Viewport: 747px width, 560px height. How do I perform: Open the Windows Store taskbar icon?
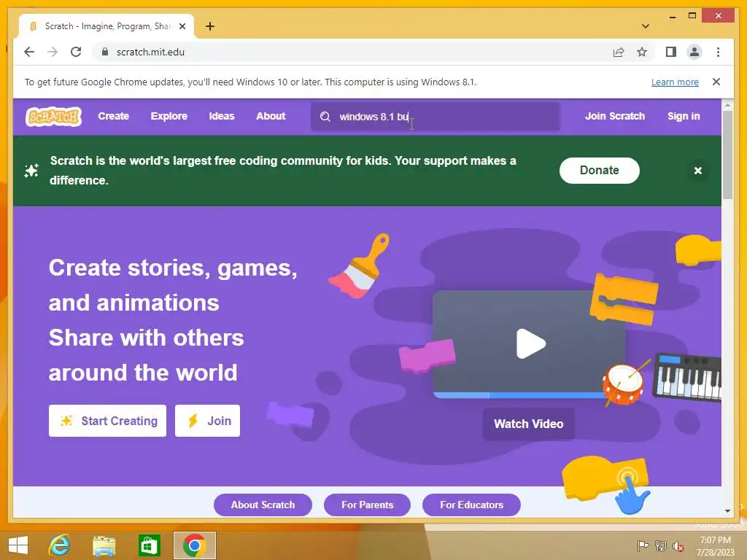pos(149,545)
